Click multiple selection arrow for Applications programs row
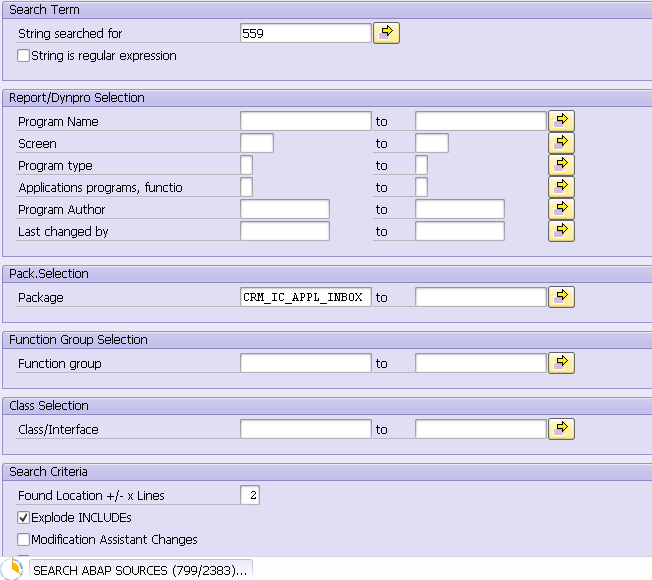 [561, 187]
